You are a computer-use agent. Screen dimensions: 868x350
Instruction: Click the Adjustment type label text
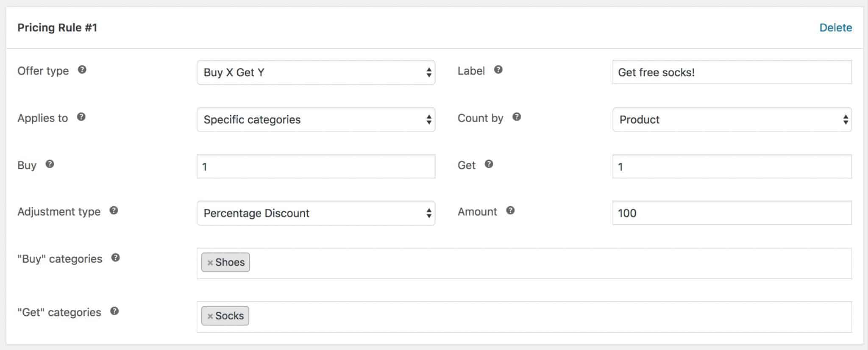coord(59,211)
